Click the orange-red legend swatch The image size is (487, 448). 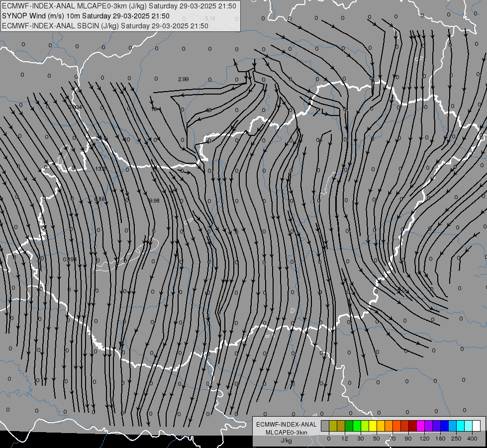[x=396, y=426]
